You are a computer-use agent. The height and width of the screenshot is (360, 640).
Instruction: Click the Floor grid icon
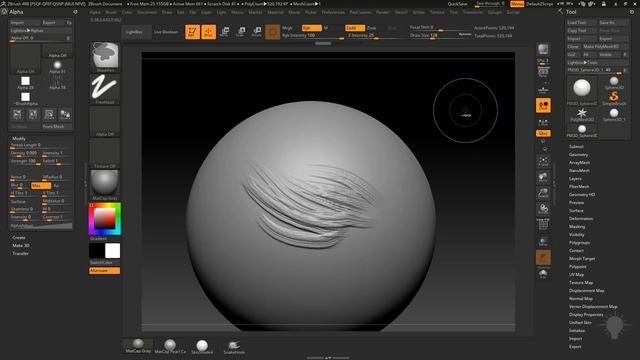click(543, 89)
